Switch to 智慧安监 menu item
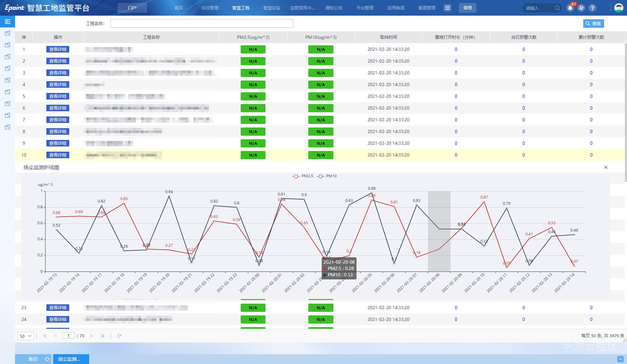 pyautogui.click(x=272, y=8)
